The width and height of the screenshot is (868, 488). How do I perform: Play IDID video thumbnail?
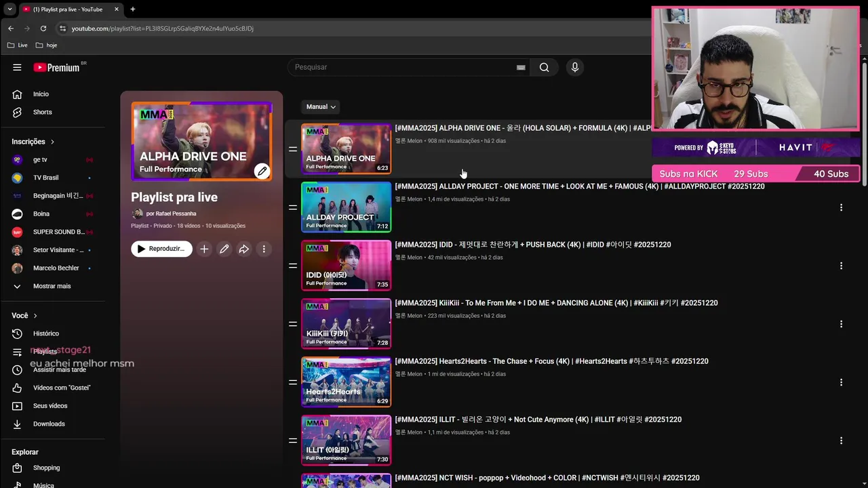click(x=346, y=266)
